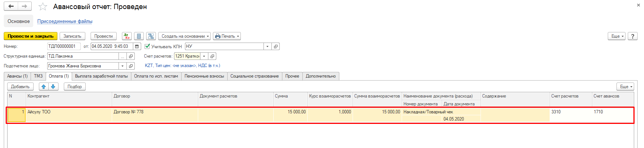The image size is (644, 148).
Task: Switch to the ТМЗ tab
Action: tap(38, 76)
